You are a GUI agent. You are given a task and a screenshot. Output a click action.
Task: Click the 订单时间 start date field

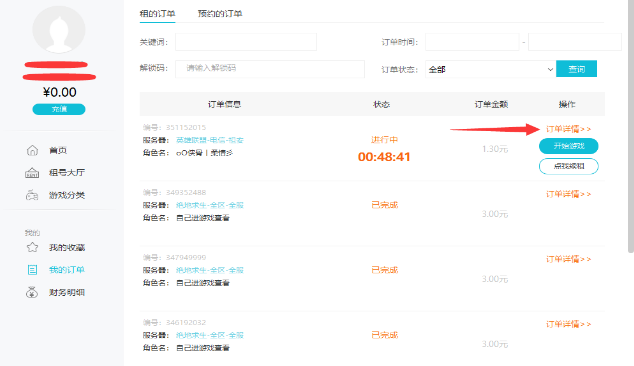pyautogui.click(x=472, y=42)
